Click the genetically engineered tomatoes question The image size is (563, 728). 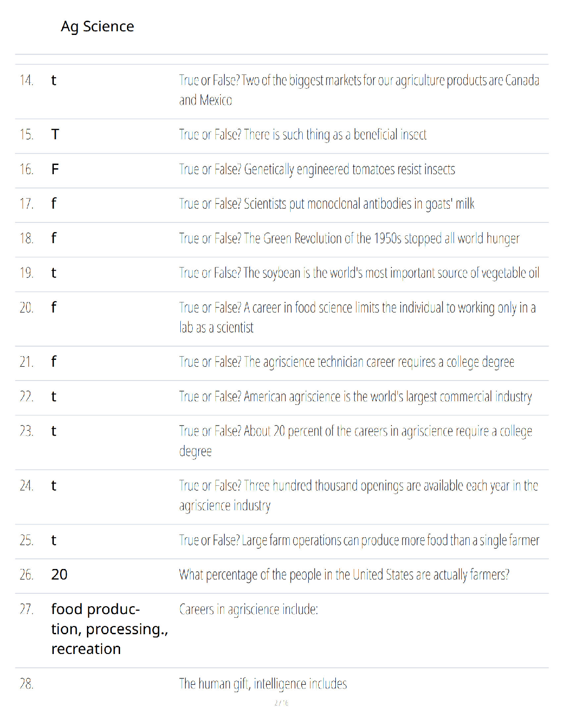[x=317, y=170]
